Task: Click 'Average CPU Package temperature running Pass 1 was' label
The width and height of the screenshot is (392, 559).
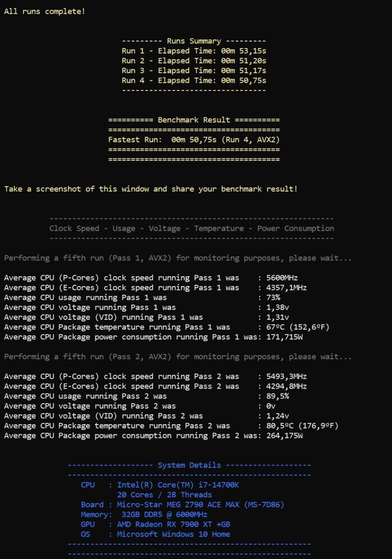Action: [117, 328]
